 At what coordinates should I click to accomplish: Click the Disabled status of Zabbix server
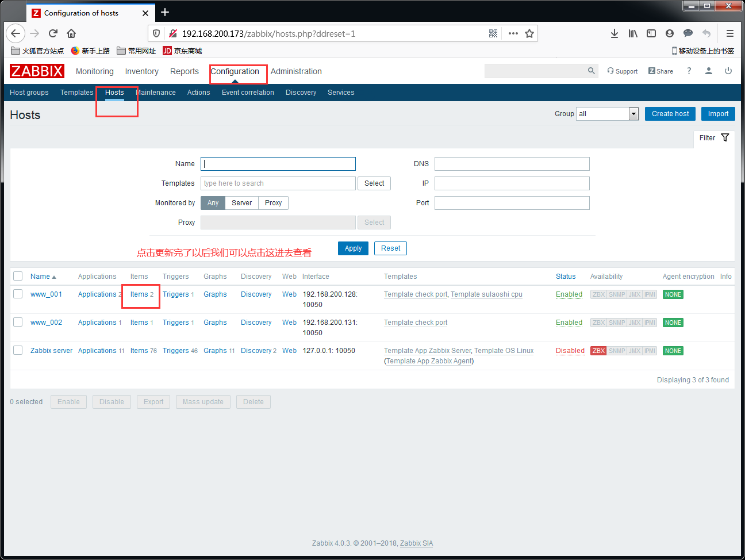[570, 351]
